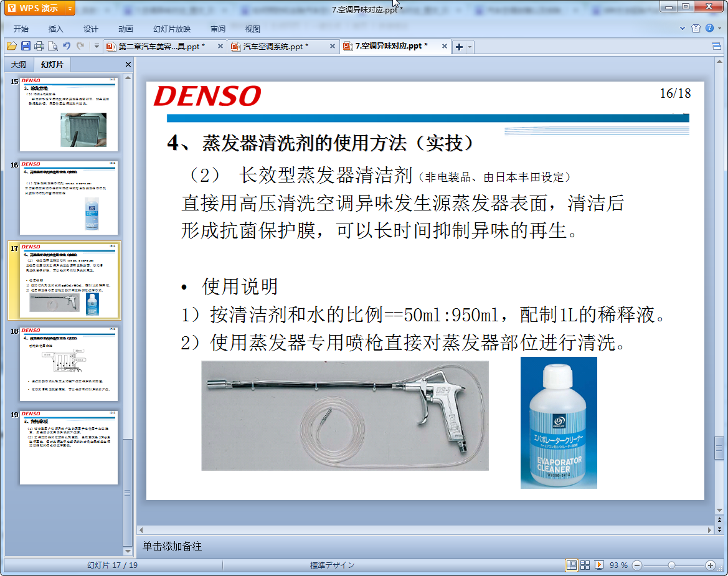The width and height of the screenshot is (728, 576).
Task: Close the 7.空调异味对应.ppt document tab
Action: (x=444, y=46)
